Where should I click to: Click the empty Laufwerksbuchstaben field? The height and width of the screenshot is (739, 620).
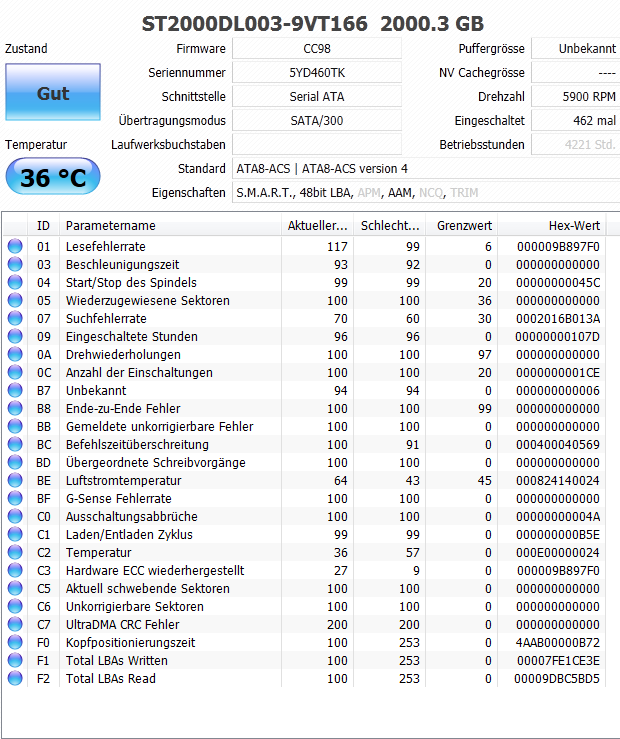point(317,145)
